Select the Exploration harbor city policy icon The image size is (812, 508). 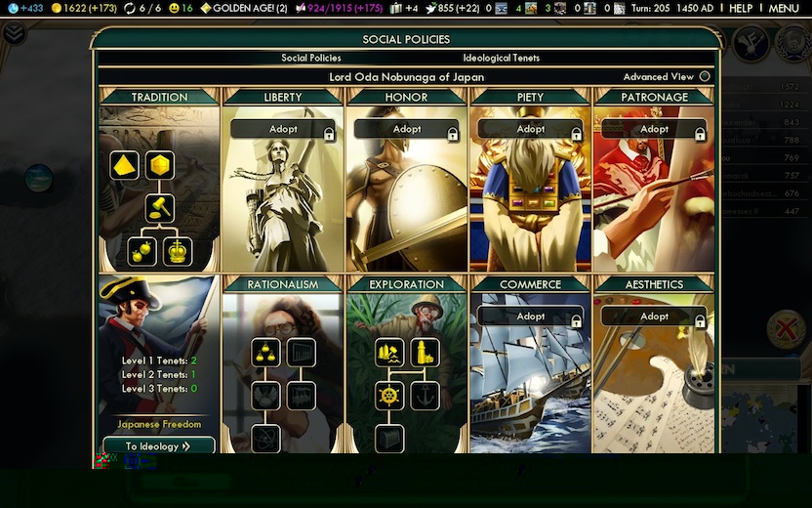pyautogui.click(x=389, y=353)
